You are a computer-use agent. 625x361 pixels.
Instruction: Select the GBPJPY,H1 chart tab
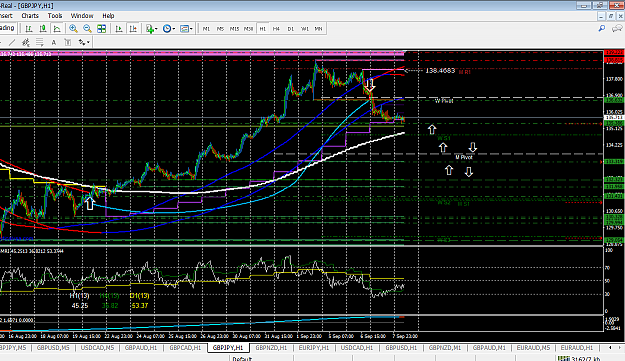228,348
